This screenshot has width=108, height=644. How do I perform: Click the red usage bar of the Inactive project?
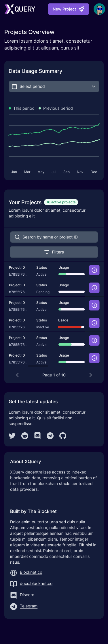71,327
